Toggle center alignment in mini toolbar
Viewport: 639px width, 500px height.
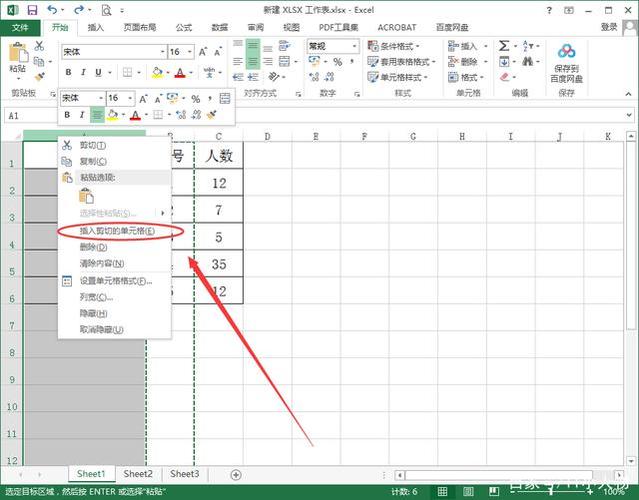pyautogui.click(x=97, y=115)
